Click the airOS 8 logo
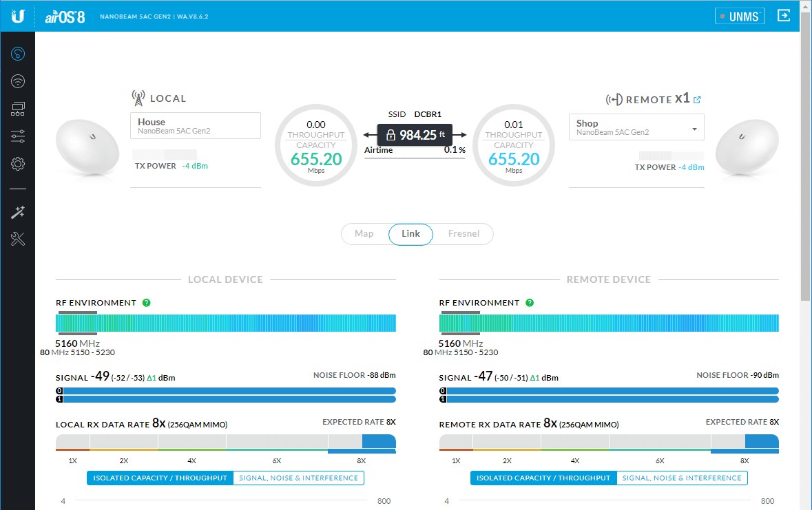 (65, 17)
